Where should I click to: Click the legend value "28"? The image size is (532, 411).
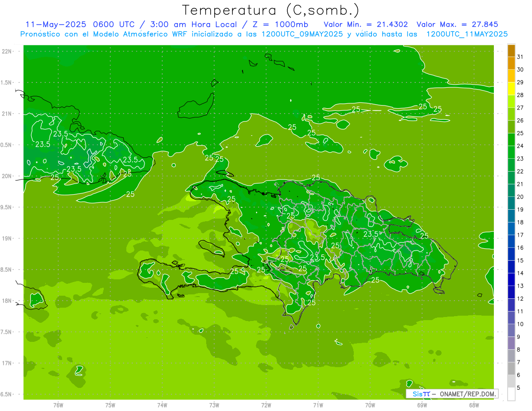tap(520, 95)
